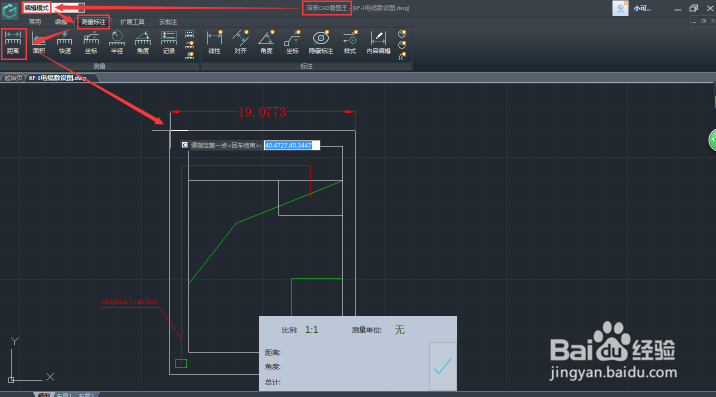The image size is (716, 397).
Task: Click the middle small icon beside 记录
Action: (x=190, y=45)
